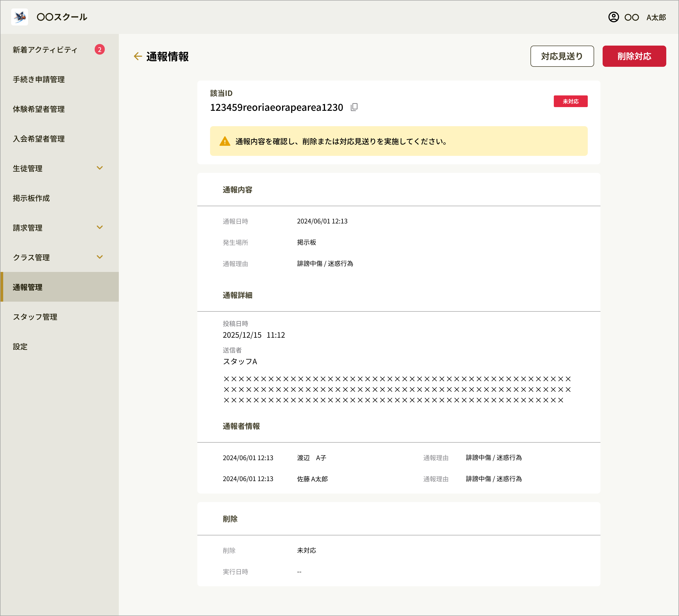Click reporter name 佐藤 A太郎
The image size is (679, 616).
pos(312,479)
